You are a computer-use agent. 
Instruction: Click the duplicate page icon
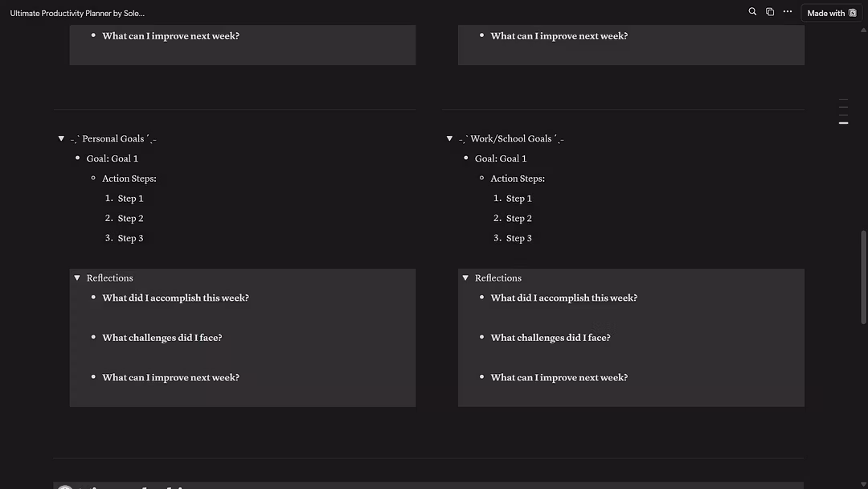point(770,12)
